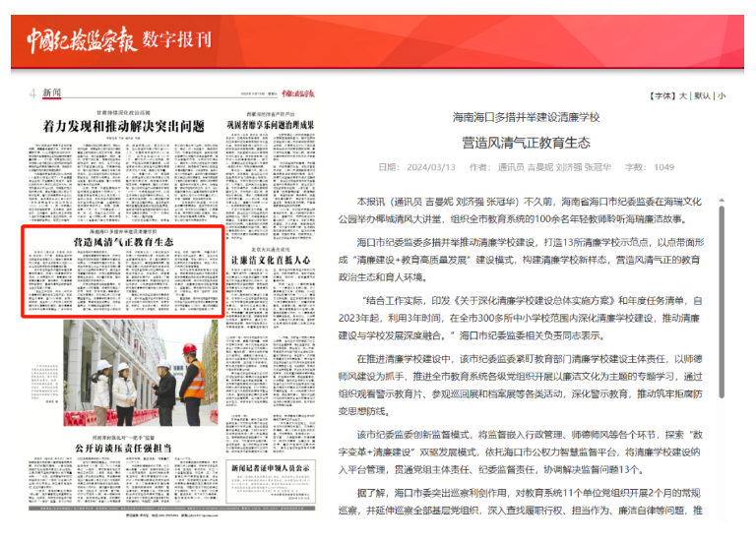Click the 数字报刊 header text
The image size is (756, 542).
(x=177, y=39)
